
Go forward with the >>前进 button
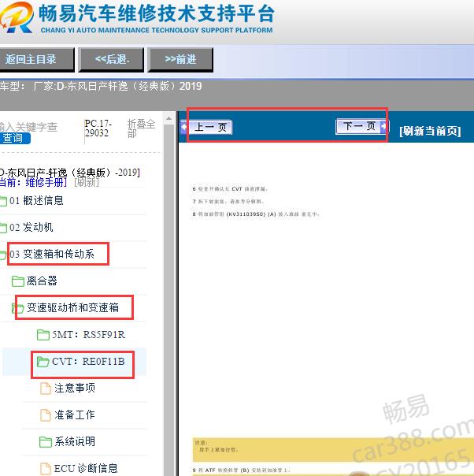pyautogui.click(x=180, y=60)
